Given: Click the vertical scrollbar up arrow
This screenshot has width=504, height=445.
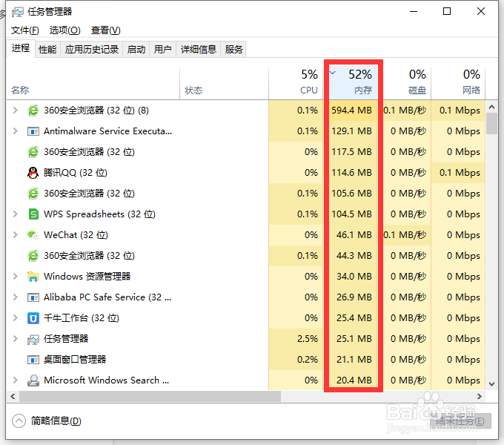Looking at the screenshot, I should click(492, 107).
